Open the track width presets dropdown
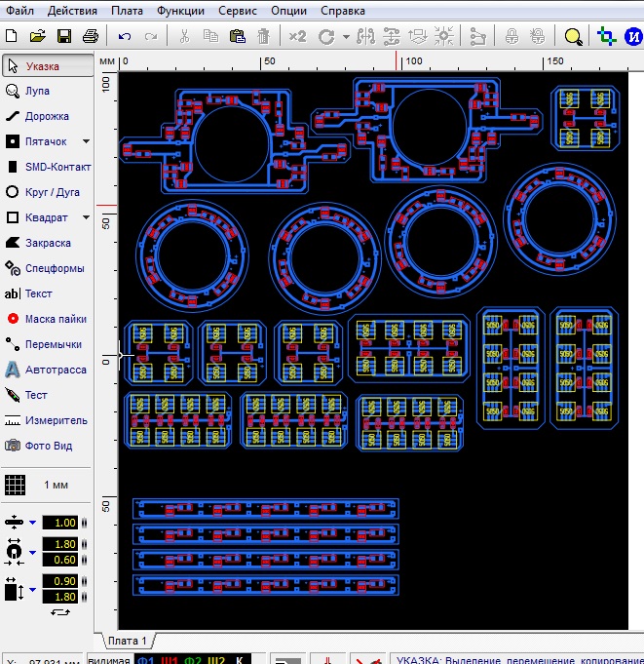 32,523
